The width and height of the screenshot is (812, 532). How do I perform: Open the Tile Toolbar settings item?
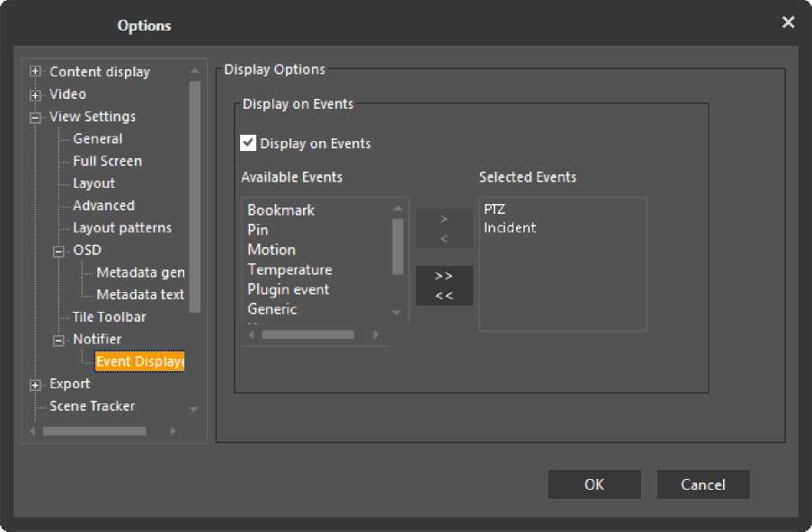pyautogui.click(x=109, y=317)
